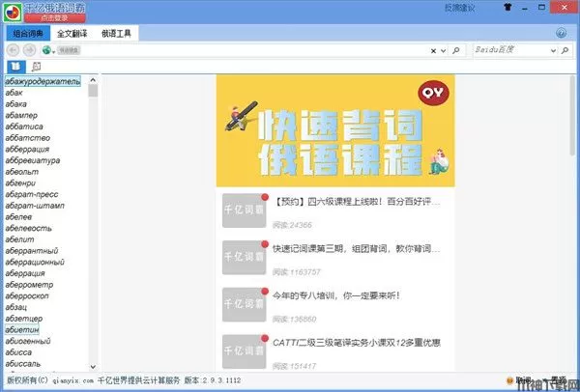Click the red QY badge on banner

click(x=433, y=93)
